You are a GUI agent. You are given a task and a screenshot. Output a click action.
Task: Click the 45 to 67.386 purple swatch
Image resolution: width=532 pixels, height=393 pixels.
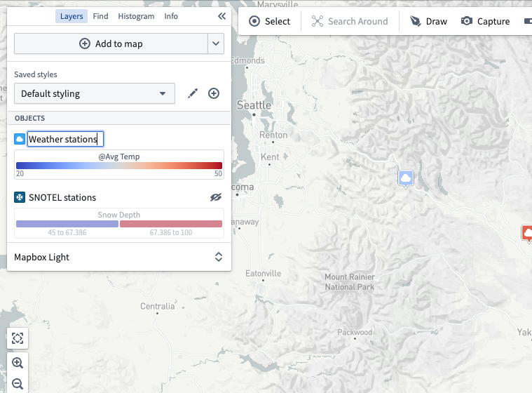67,224
